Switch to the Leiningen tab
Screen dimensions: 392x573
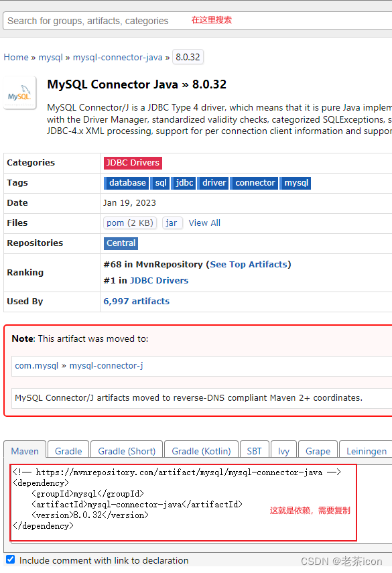pos(366,451)
